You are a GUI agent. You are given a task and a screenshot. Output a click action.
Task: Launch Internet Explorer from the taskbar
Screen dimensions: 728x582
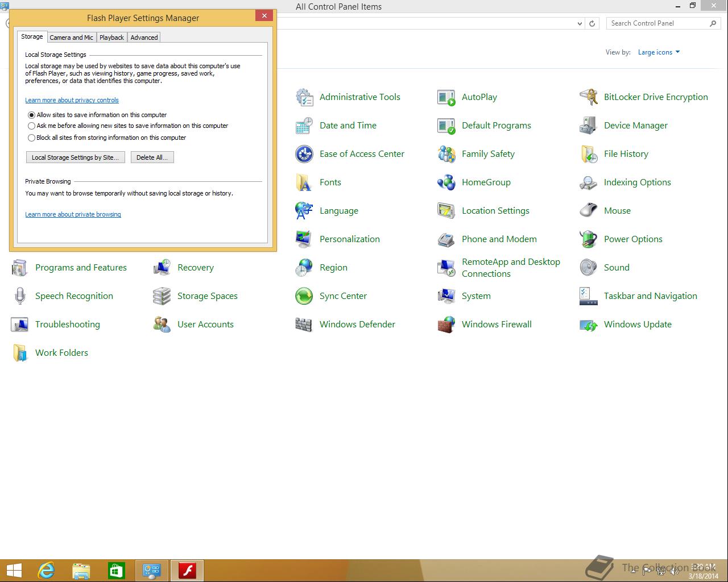(x=46, y=571)
